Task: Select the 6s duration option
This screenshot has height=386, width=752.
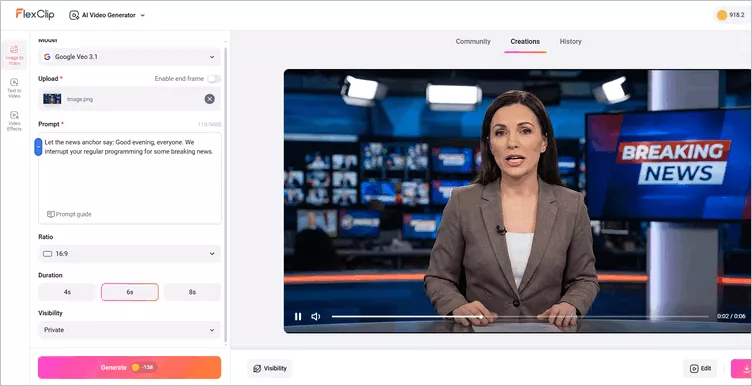Action: (x=129, y=292)
